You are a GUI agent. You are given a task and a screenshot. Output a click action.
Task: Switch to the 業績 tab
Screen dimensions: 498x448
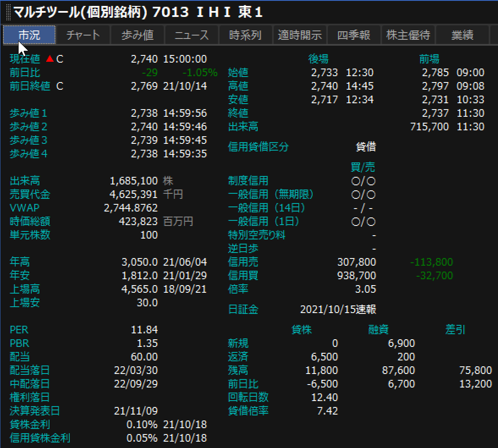point(462,35)
